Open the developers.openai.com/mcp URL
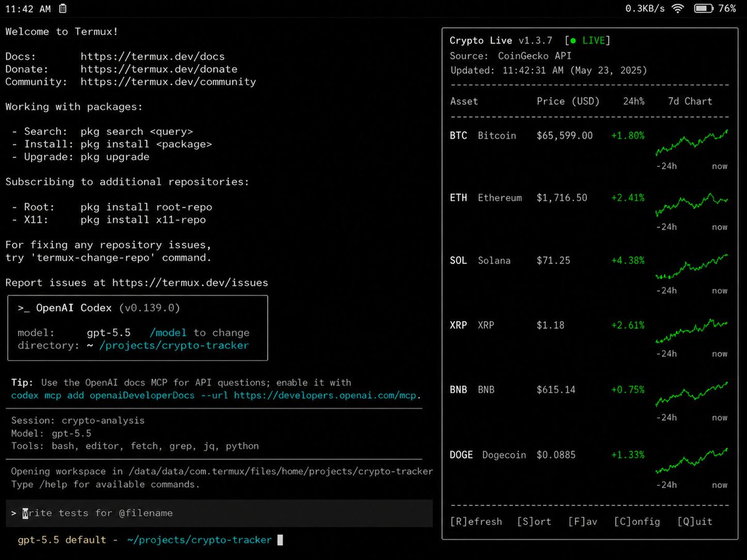This screenshot has height=560, width=747. coord(325,395)
